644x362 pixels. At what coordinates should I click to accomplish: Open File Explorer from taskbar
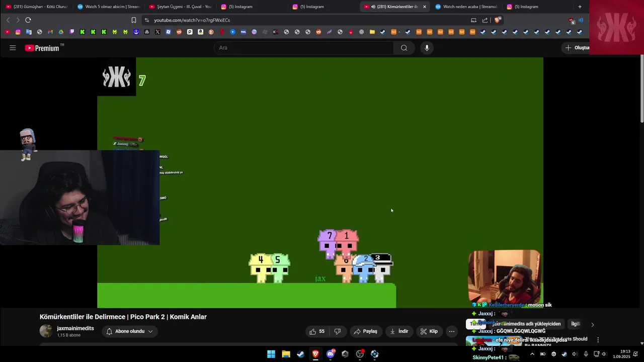click(x=286, y=354)
